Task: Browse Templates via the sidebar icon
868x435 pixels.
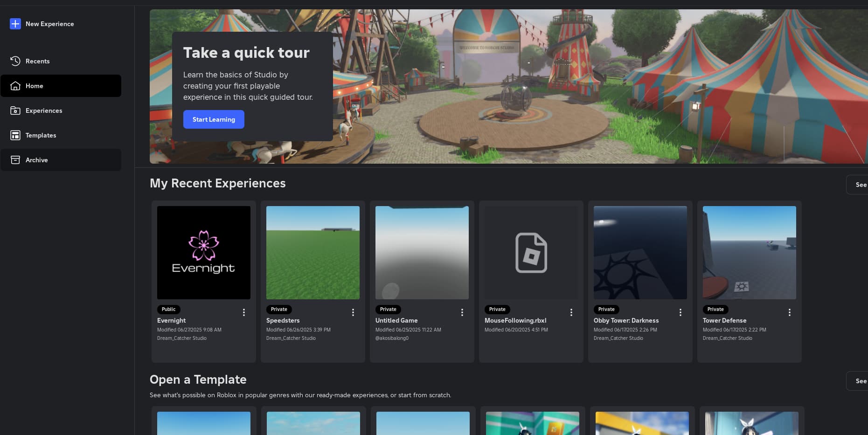Action: point(15,135)
